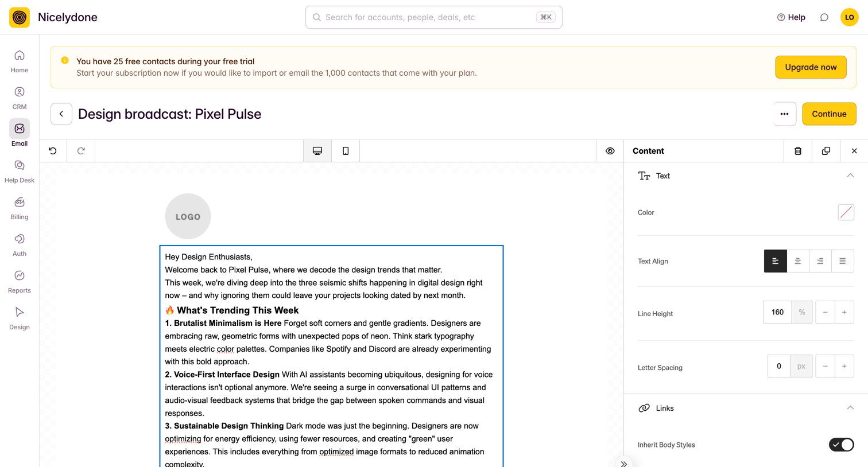Click the Upgrade now button
The image size is (868, 467).
811,67
